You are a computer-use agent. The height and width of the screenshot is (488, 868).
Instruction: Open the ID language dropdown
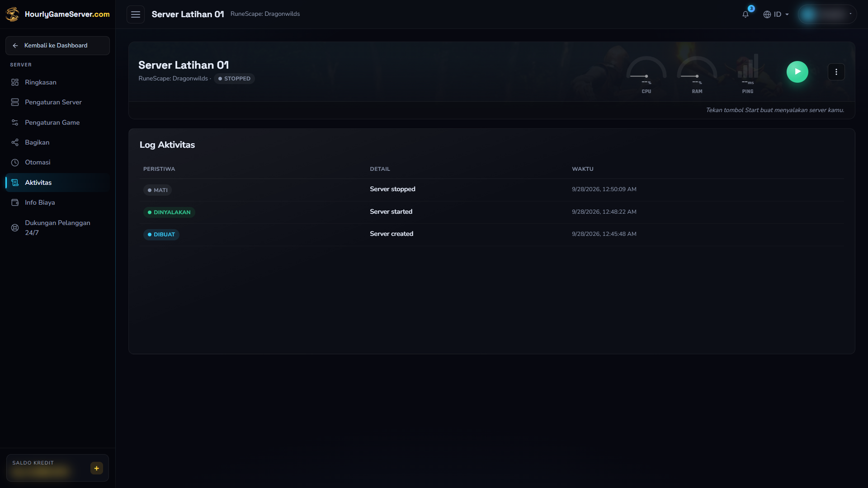click(776, 14)
